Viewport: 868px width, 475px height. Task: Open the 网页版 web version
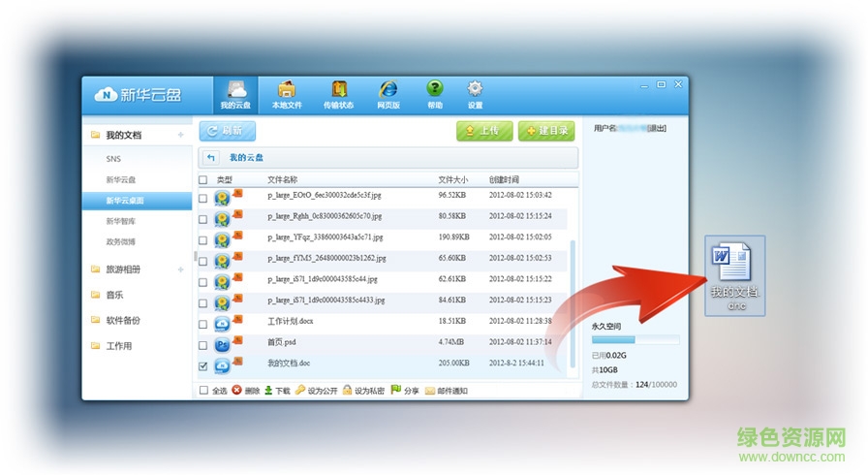pyautogui.click(x=388, y=95)
